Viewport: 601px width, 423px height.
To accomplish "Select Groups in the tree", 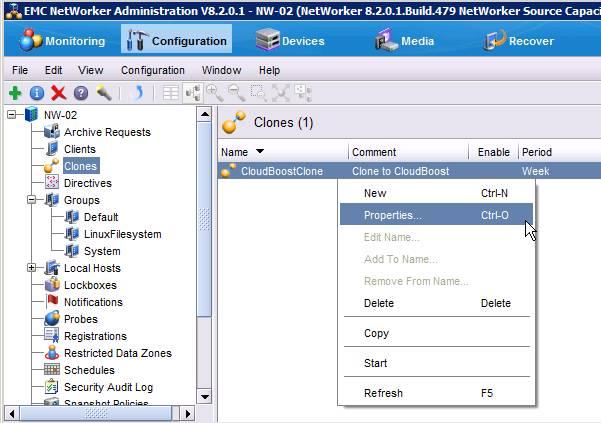I will (x=82, y=200).
